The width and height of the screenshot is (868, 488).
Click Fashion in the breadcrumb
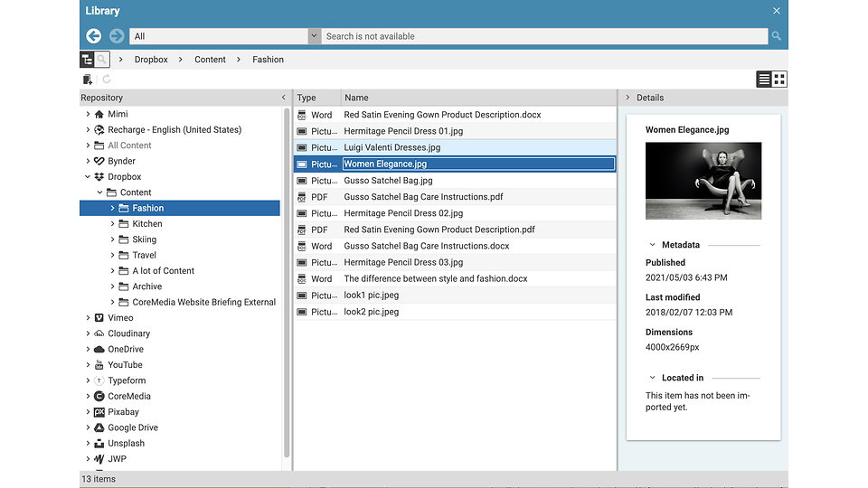[268, 60]
